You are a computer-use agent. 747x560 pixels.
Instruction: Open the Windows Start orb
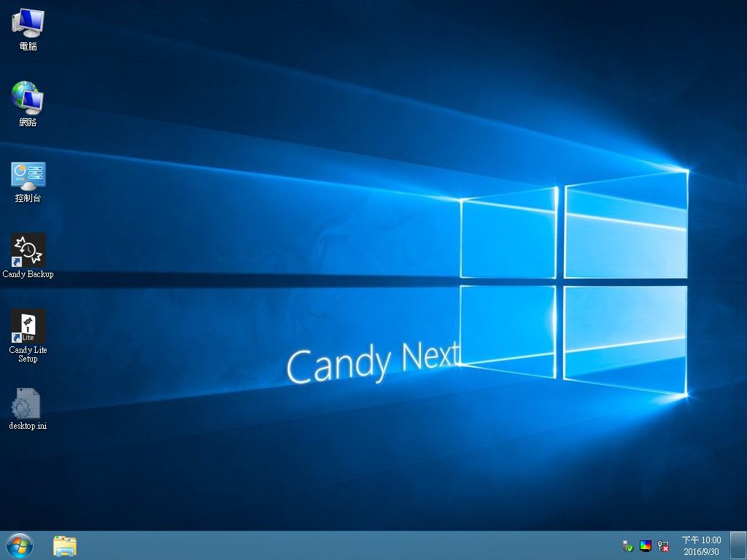(20, 545)
